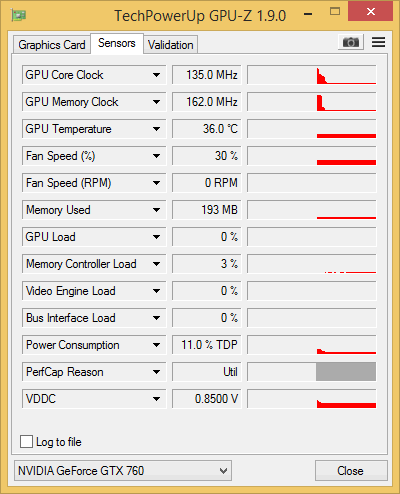Expand the Memory Used dropdown arrow
Screen dimensions: 400x494
click(x=157, y=210)
